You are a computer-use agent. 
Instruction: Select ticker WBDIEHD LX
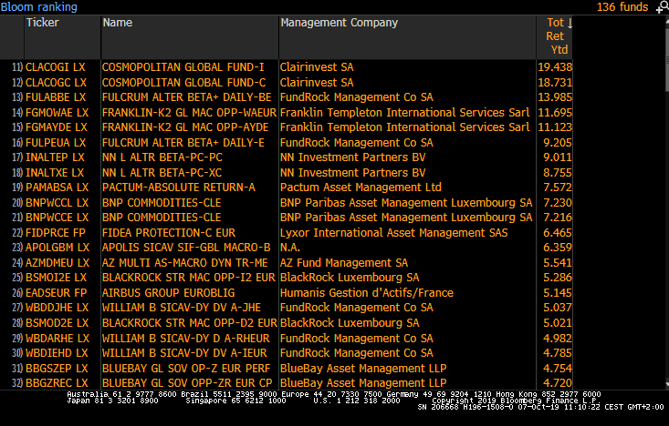tap(56, 353)
